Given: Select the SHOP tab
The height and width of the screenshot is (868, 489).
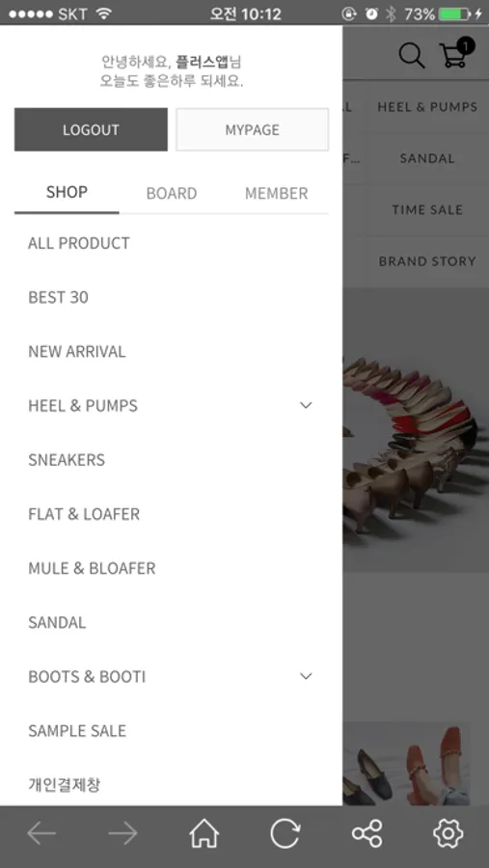Looking at the screenshot, I should point(67,193).
